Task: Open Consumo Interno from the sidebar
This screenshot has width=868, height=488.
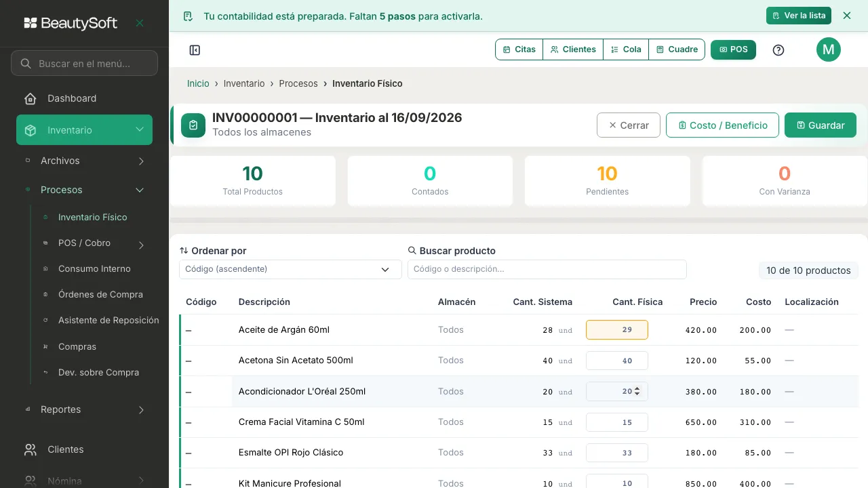Action: point(94,269)
